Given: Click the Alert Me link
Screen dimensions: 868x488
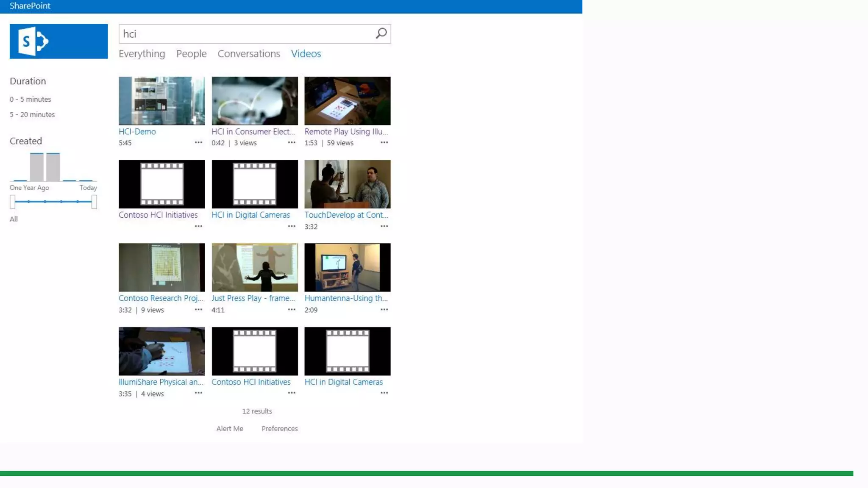Looking at the screenshot, I should click(230, 429).
